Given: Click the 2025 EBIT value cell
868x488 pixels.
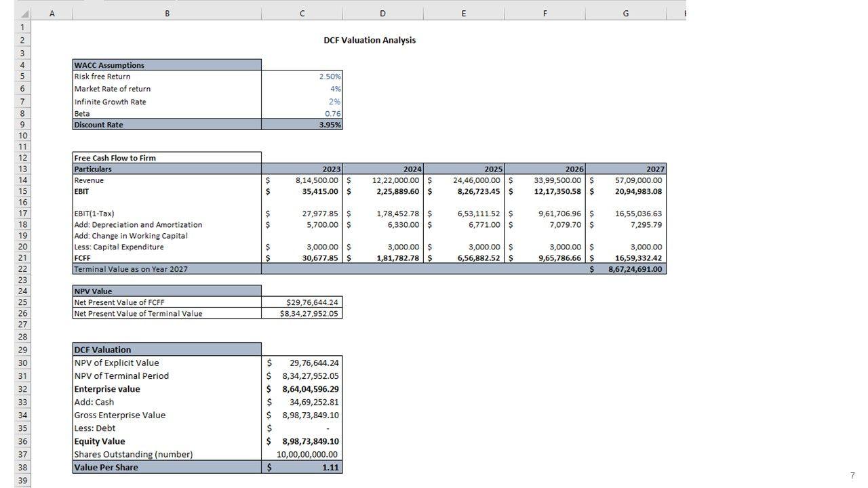Looking at the screenshot, I should coord(465,191).
